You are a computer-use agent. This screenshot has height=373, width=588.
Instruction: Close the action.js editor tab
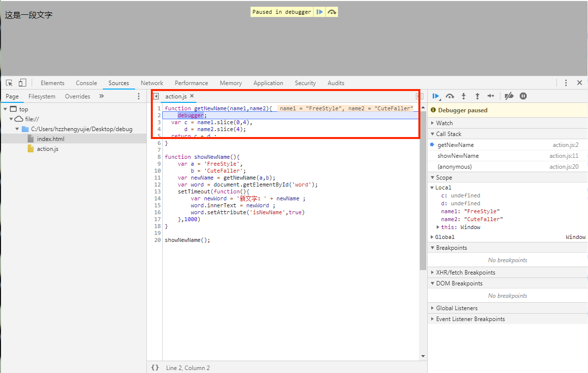[x=192, y=96]
